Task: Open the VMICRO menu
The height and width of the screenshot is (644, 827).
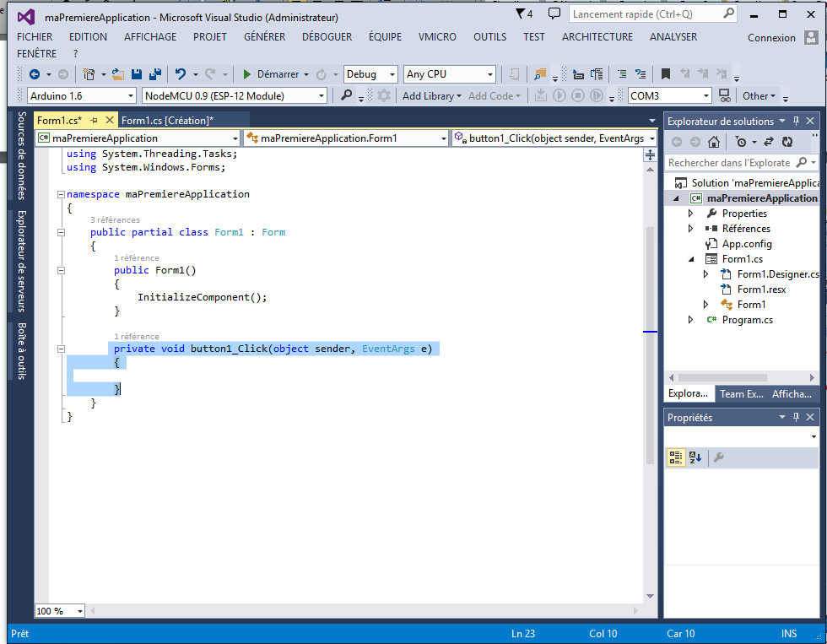Action: (x=437, y=37)
